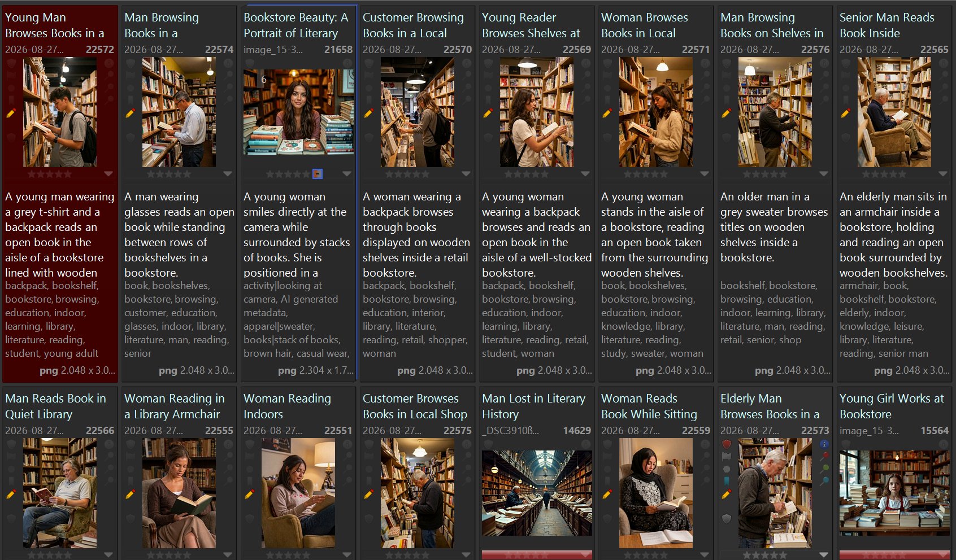This screenshot has height=560, width=956.
Task: Select the Bookstore Beauty portrait thumbnail
Action: tap(298, 112)
